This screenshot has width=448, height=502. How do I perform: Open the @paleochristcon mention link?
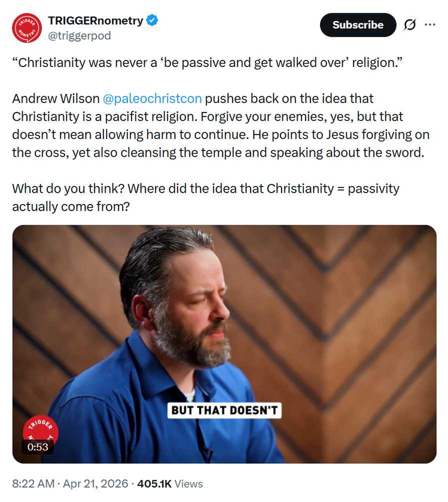click(x=153, y=99)
